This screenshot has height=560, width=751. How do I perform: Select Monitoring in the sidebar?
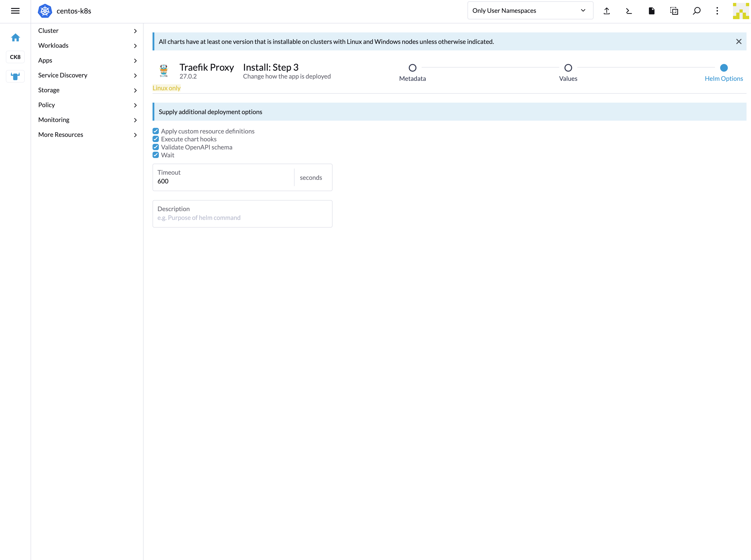point(54,120)
